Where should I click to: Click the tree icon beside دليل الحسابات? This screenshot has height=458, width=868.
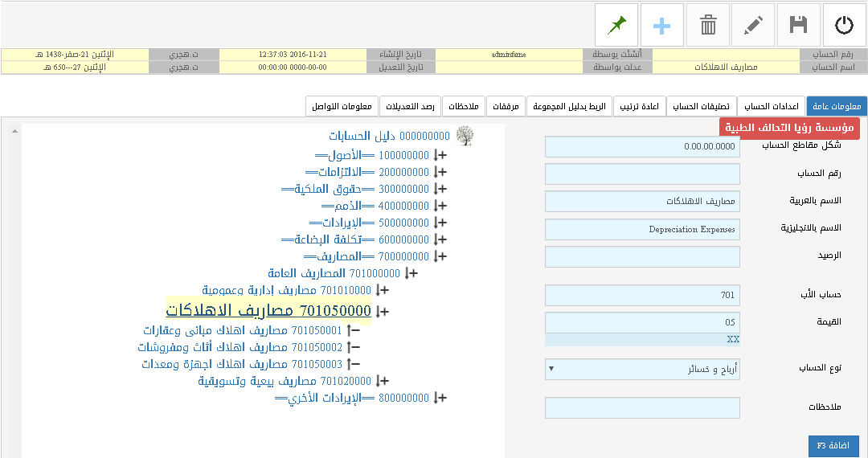tap(465, 137)
